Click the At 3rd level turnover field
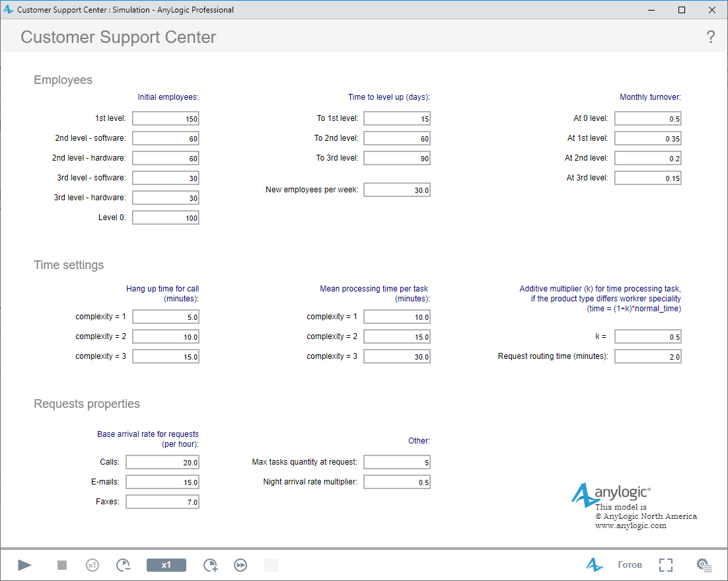 648,178
